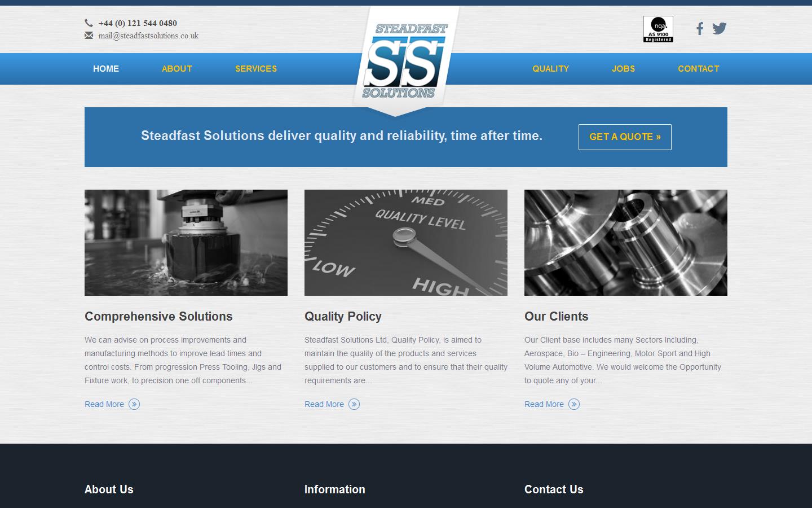The width and height of the screenshot is (812, 508).
Task: Select CONTACT in the navigation bar
Action: [699, 68]
